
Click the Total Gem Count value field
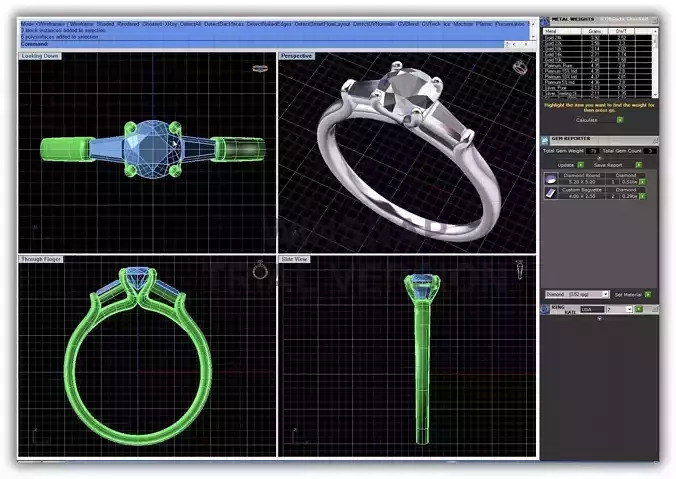coord(650,151)
